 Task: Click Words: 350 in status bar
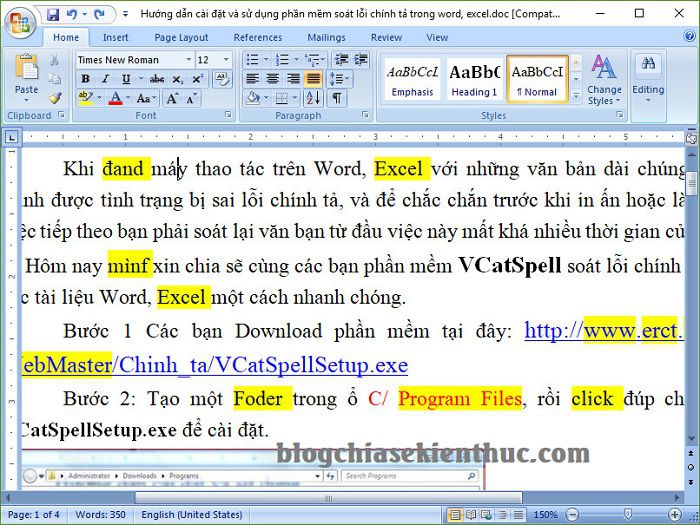click(100, 514)
